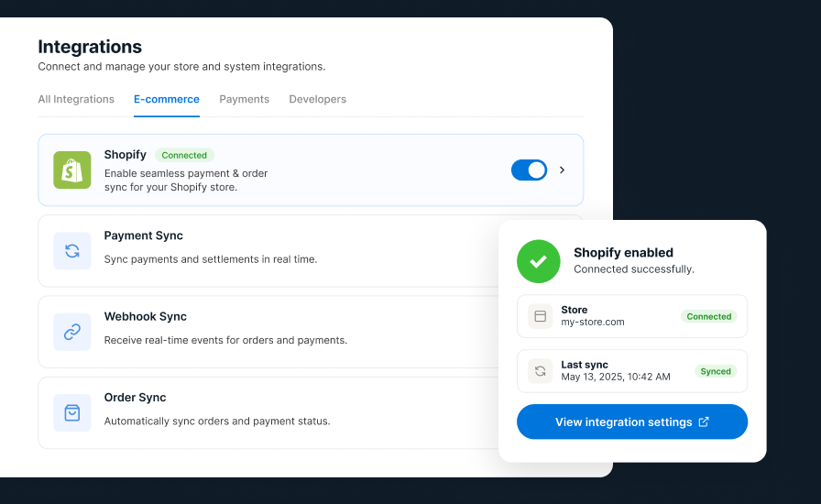821x504 pixels.
Task: Click the Payment Sync refresh arrows icon
Action: click(72, 251)
